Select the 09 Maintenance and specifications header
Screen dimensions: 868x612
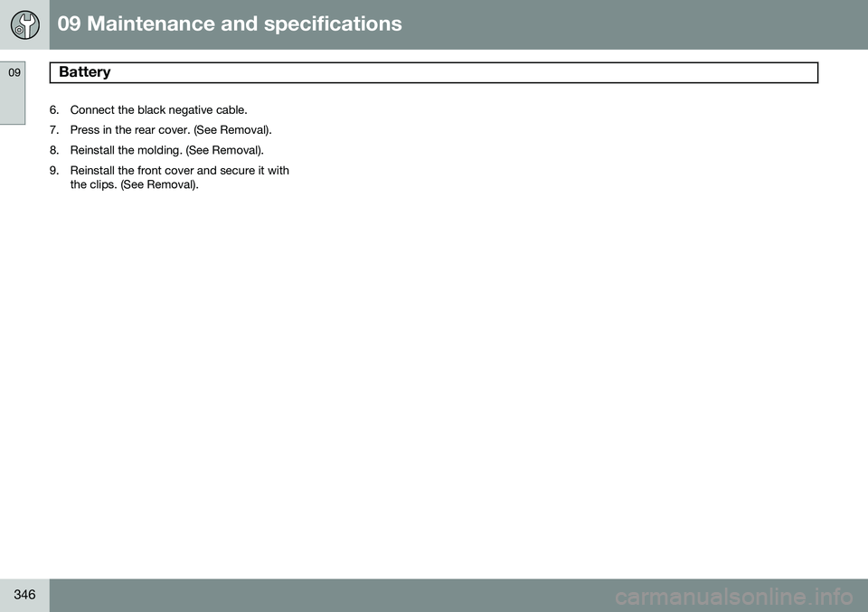tap(229, 24)
